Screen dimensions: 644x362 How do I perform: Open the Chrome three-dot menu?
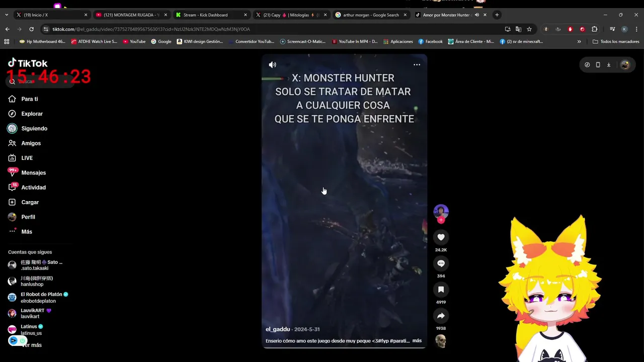tap(636, 29)
